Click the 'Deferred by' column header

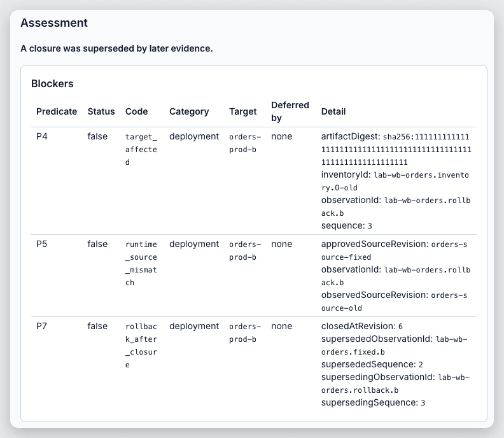290,111
